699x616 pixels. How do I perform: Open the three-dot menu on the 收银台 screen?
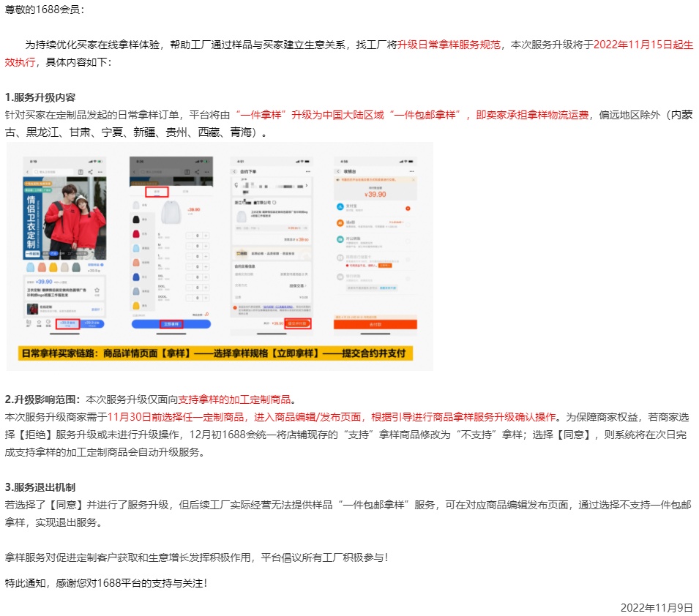coord(411,172)
